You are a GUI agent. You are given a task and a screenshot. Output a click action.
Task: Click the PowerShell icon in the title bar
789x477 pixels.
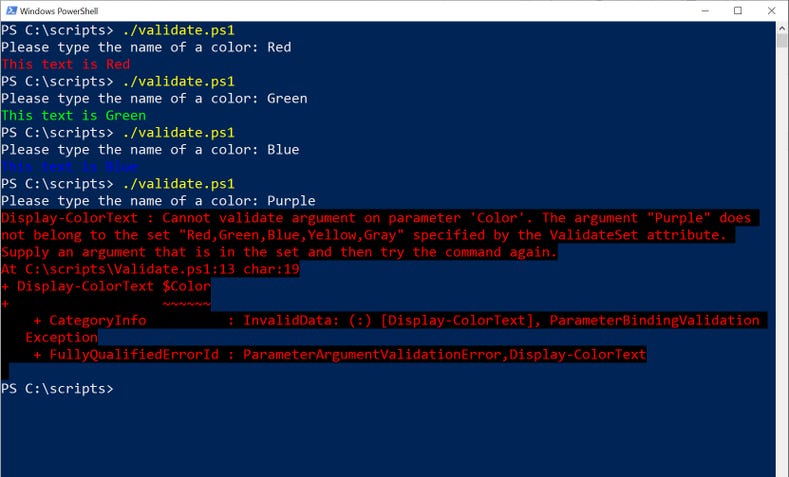point(10,11)
